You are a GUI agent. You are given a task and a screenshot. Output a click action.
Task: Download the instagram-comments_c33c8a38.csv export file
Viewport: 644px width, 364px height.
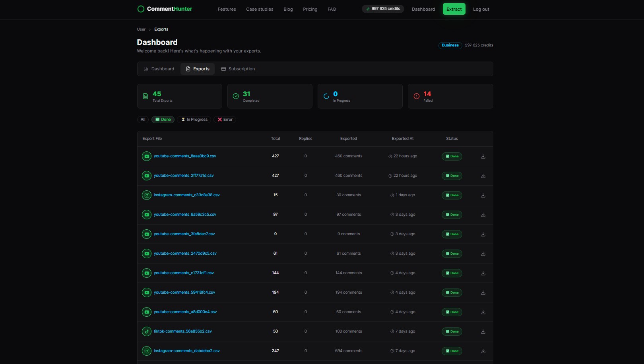tap(483, 195)
